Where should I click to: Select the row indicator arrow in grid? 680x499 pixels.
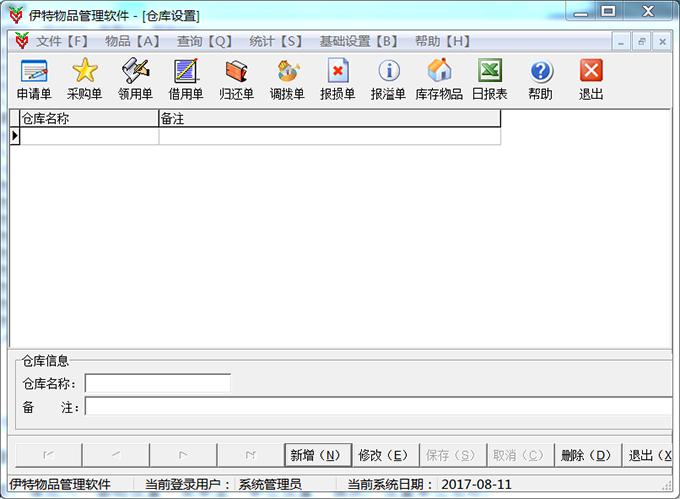[x=15, y=136]
